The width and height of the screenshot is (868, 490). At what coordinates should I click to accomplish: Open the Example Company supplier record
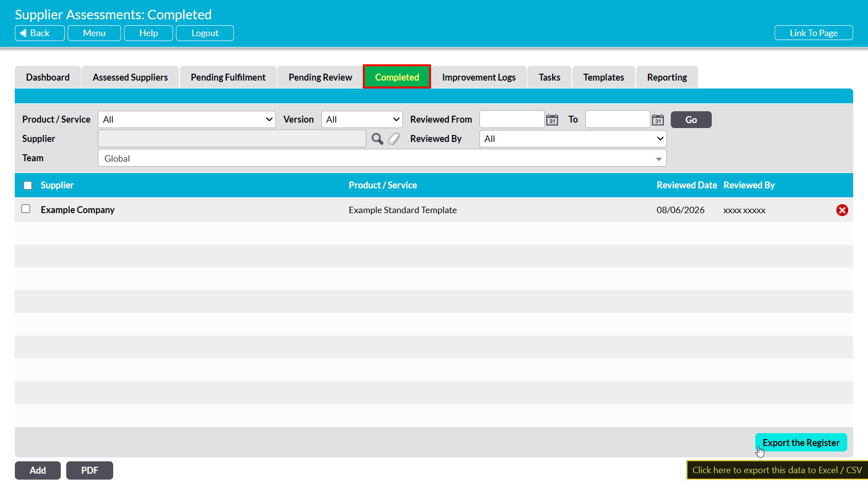click(x=78, y=210)
